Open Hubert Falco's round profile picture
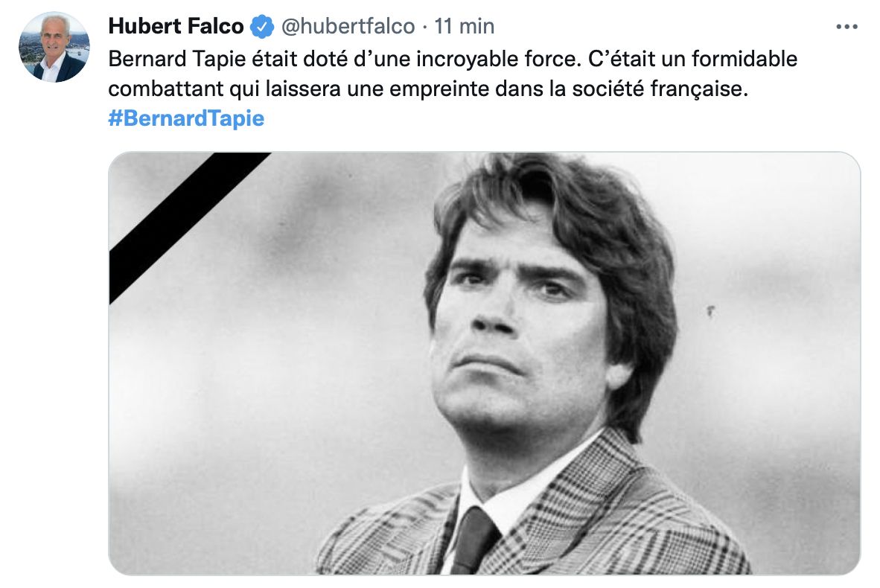880x588 pixels. tap(54, 47)
